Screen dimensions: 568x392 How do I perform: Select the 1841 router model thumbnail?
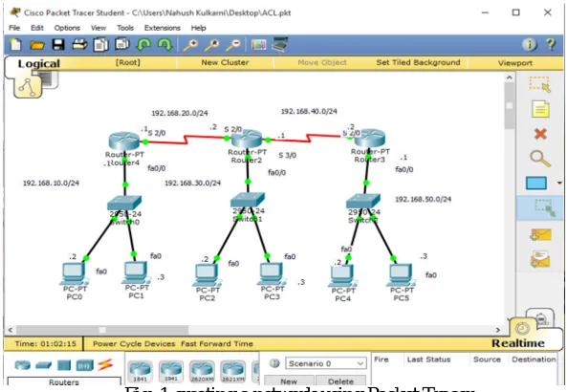(141, 372)
